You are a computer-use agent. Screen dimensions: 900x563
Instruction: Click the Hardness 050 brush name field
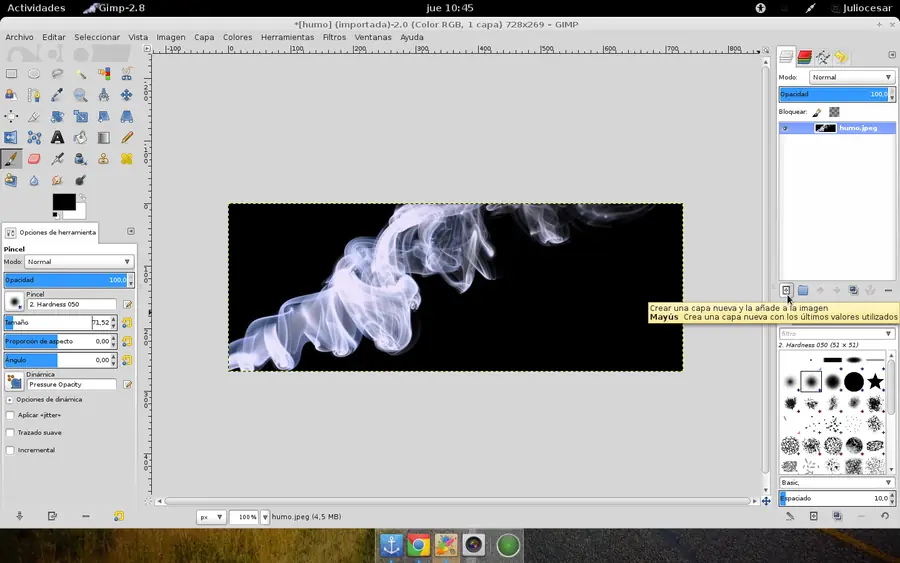pos(71,304)
